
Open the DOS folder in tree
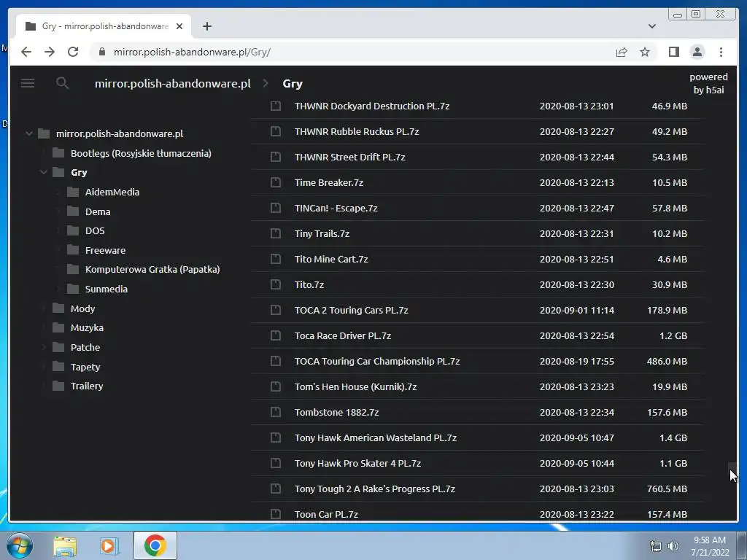[95, 230]
